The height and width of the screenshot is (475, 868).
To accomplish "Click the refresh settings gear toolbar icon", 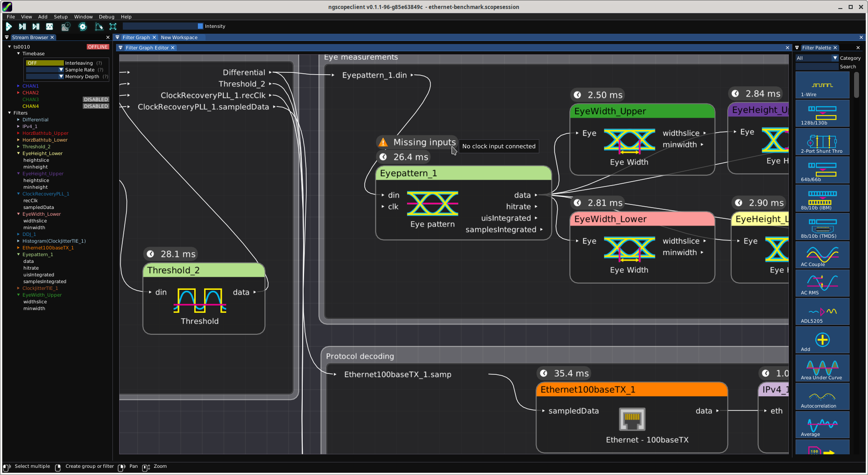I will pos(83,27).
